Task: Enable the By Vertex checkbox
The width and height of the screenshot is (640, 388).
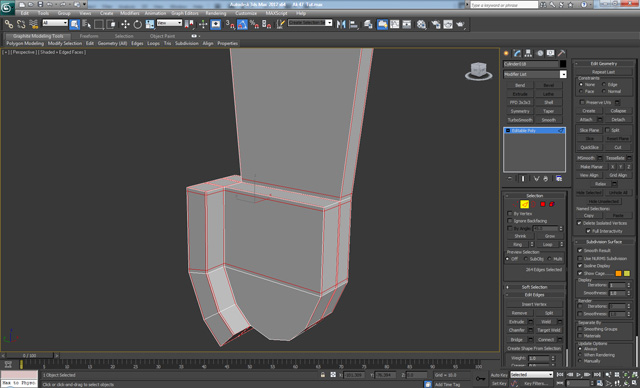Action: click(x=509, y=214)
